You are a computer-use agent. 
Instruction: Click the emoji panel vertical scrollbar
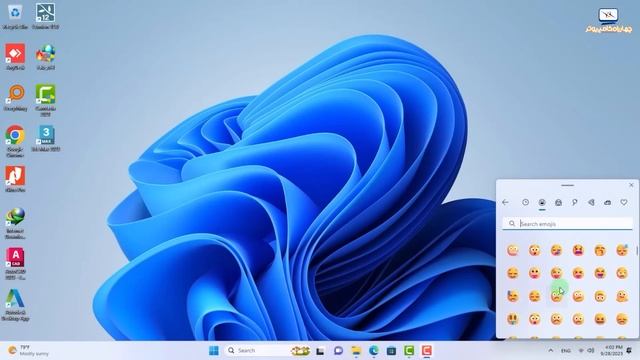(637, 250)
